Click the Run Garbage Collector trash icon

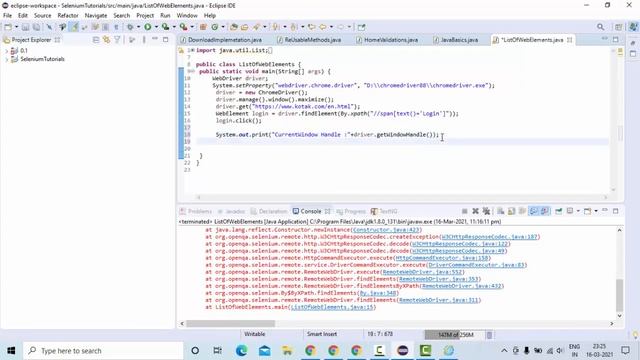click(x=489, y=335)
